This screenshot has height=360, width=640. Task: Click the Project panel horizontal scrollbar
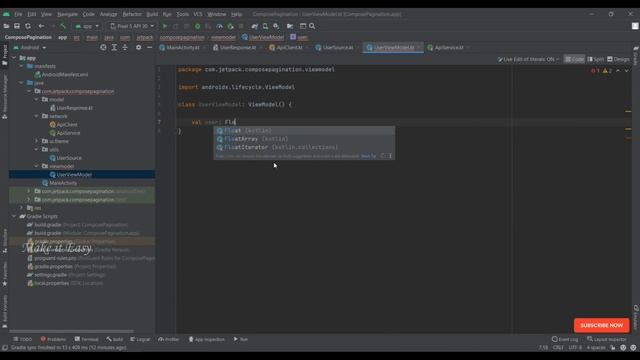click(71, 331)
